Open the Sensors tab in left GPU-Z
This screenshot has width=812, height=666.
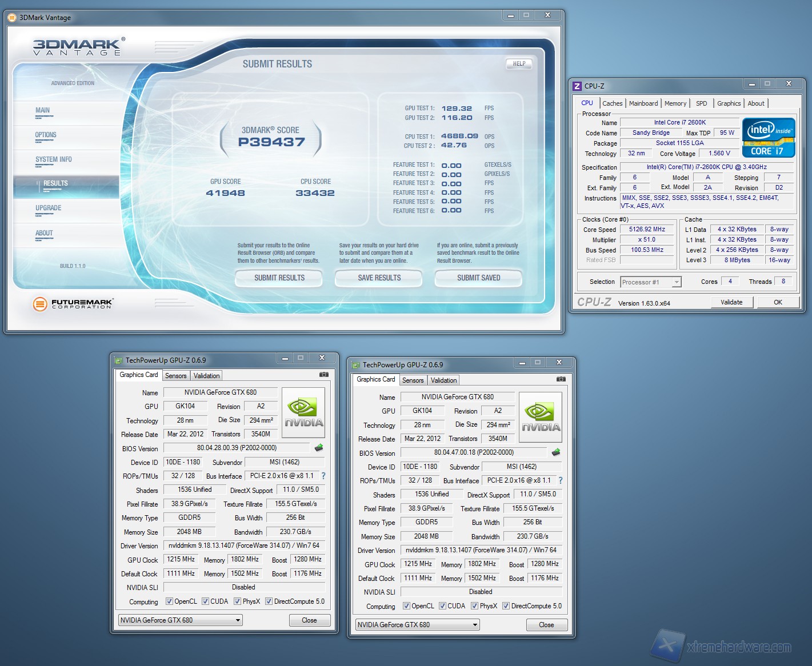[175, 376]
